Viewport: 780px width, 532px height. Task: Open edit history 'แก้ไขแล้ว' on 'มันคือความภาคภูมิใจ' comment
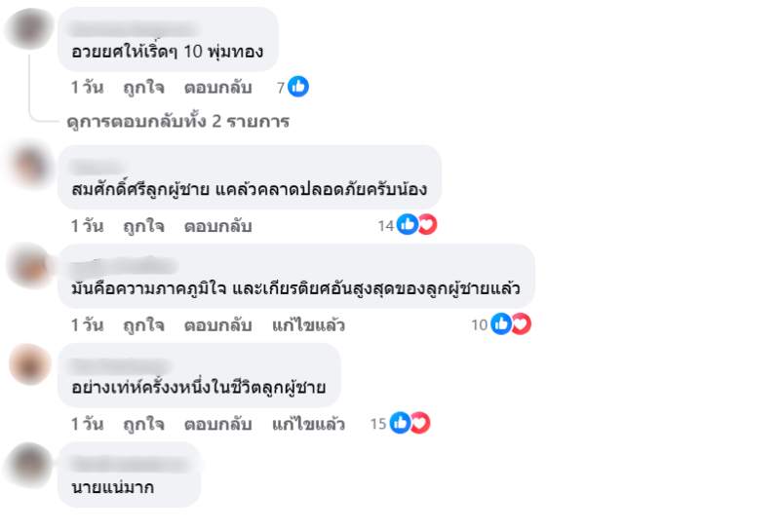click(308, 324)
